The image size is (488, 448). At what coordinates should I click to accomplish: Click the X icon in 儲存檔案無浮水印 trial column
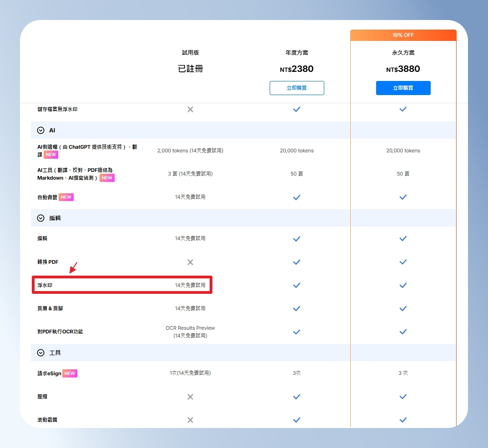coord(190,109)
